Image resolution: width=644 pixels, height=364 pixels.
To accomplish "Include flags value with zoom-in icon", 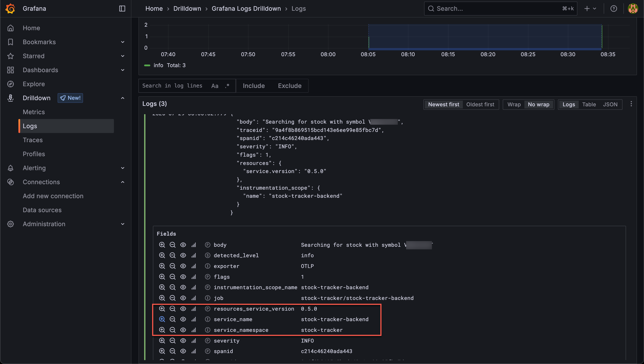I will 162,277.
